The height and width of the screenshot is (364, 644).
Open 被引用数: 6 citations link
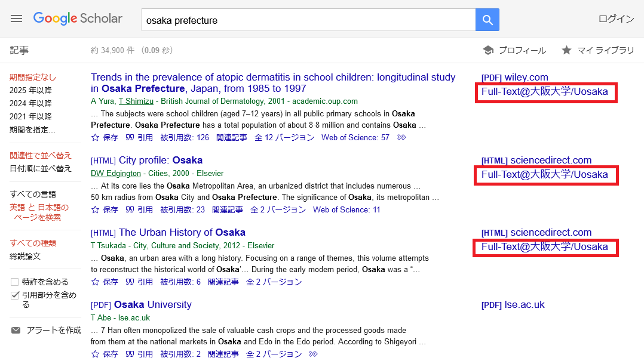180,282
